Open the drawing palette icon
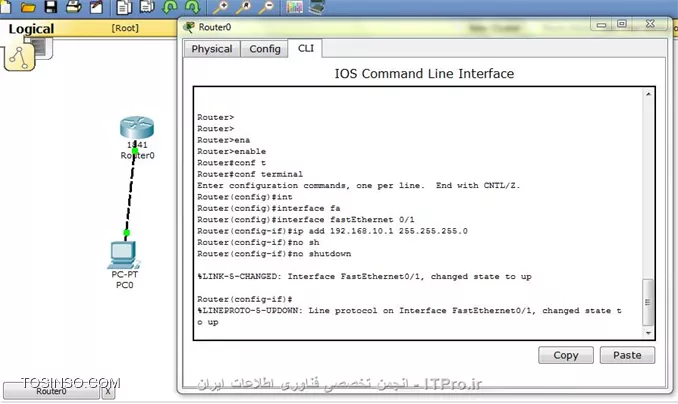 294,6
